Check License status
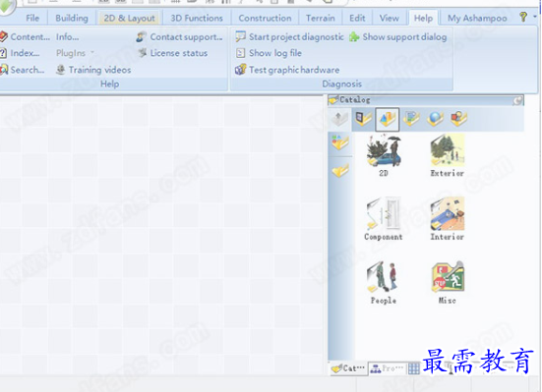The image size is (542, 392). (x=179, y=53)
